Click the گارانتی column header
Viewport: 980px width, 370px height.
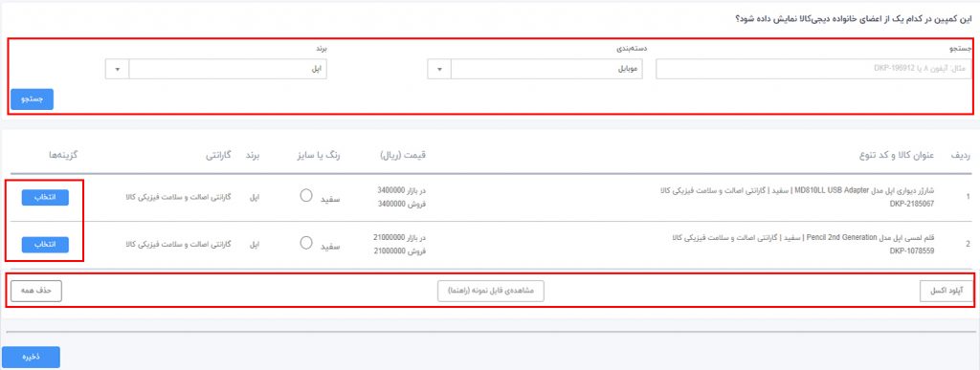tap(217, 154)
